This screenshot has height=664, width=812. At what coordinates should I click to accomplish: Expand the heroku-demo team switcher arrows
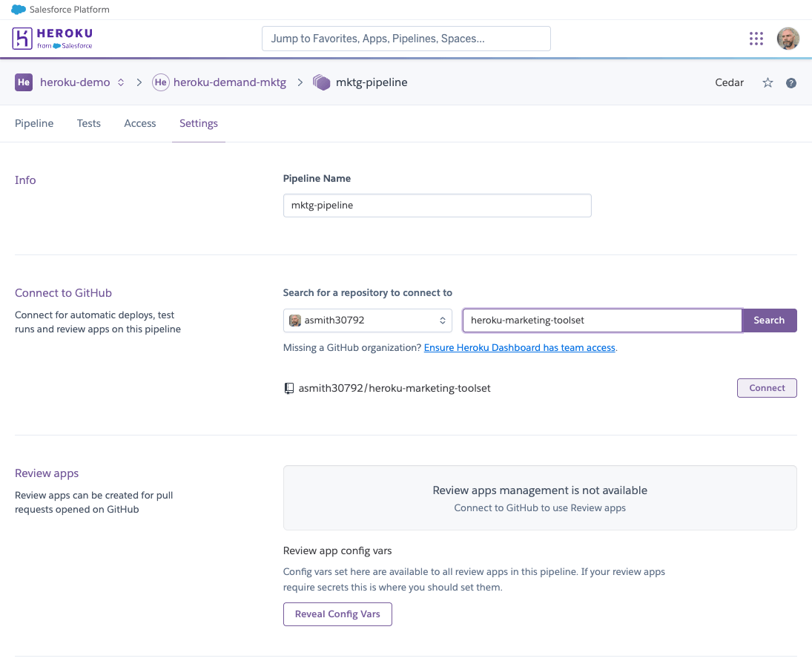tap(121, 82)
